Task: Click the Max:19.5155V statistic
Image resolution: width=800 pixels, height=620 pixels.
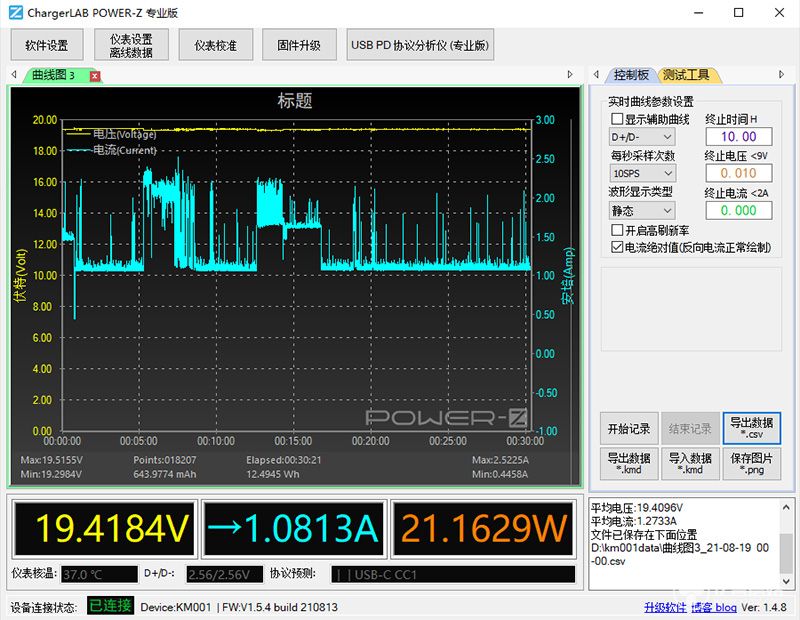Action: (52, 460)
